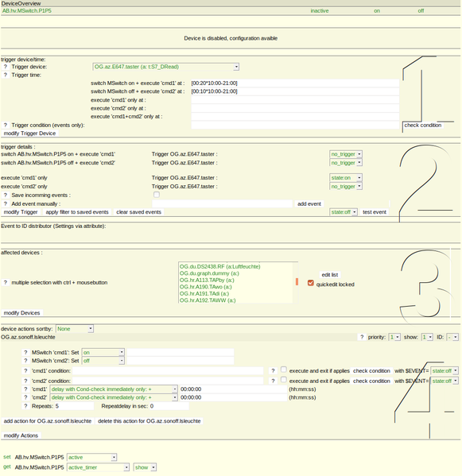Image resolution: width=462 pixels, height=476 pixels.
Task: Click delete this action for OG.az.sonoff.lsleuchte
Action: 149,421
